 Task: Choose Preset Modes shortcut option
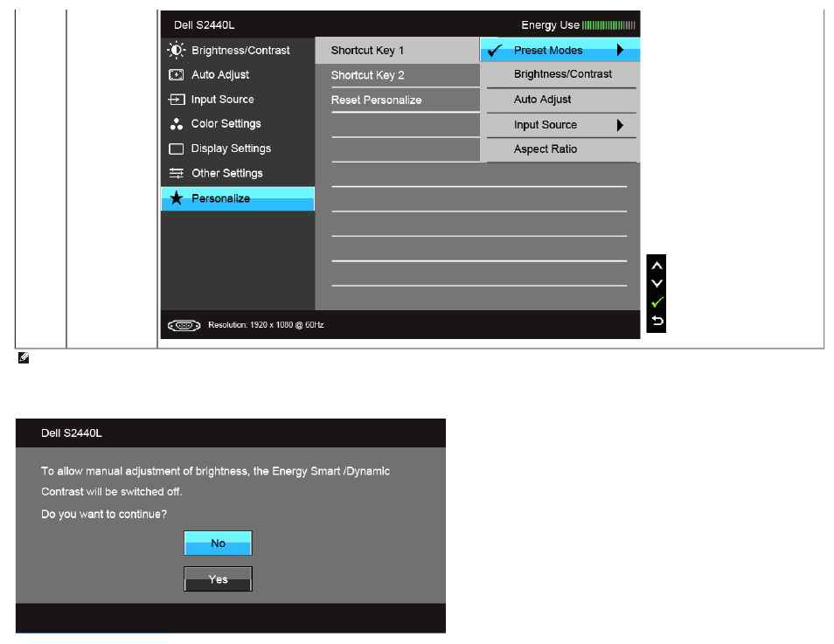coord(560,50)
